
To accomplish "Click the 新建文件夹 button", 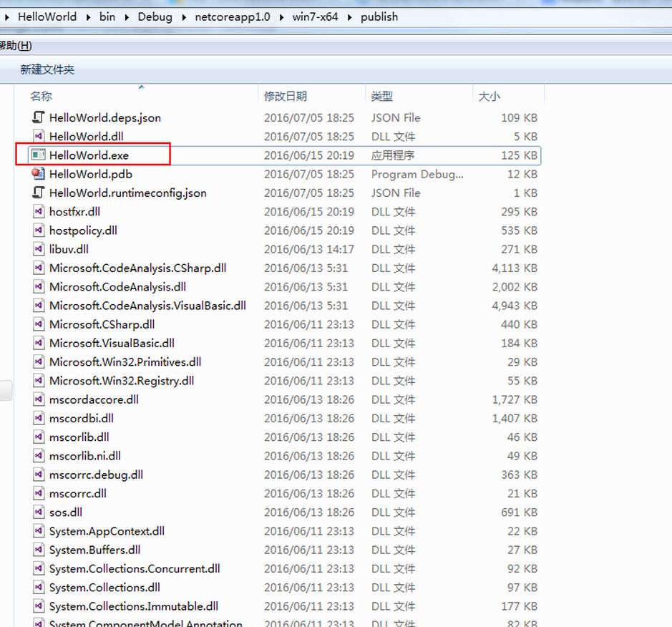I will (47, 69).
